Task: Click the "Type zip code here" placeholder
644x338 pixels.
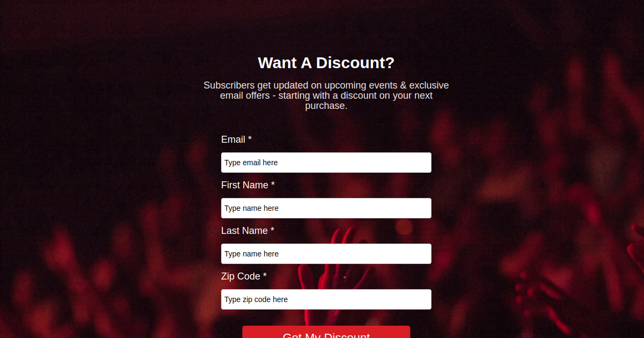Action: click(x=256, y=299)
